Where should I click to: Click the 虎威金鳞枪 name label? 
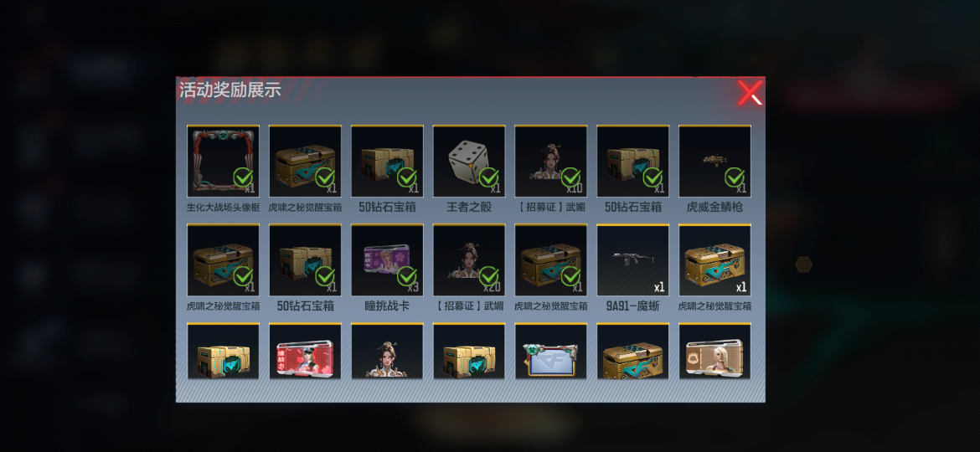click(715, 207)
